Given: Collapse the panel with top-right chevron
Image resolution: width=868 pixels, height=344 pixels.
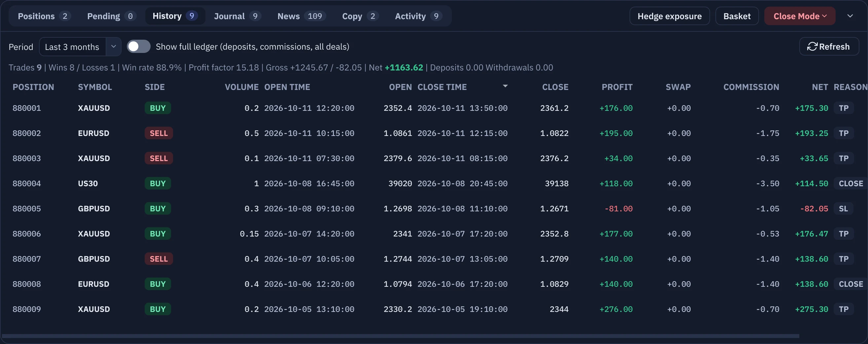Looking at the screenshot, I should point(850,16).
